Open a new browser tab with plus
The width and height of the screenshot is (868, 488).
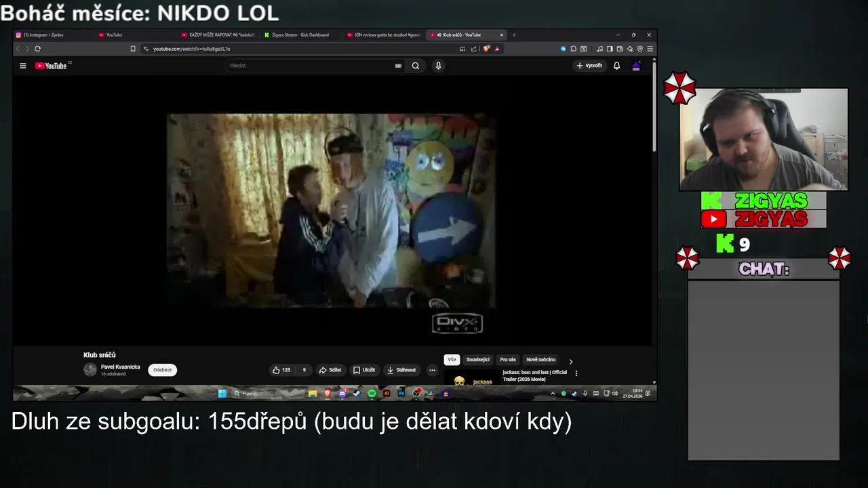click(x=514, y=35)
